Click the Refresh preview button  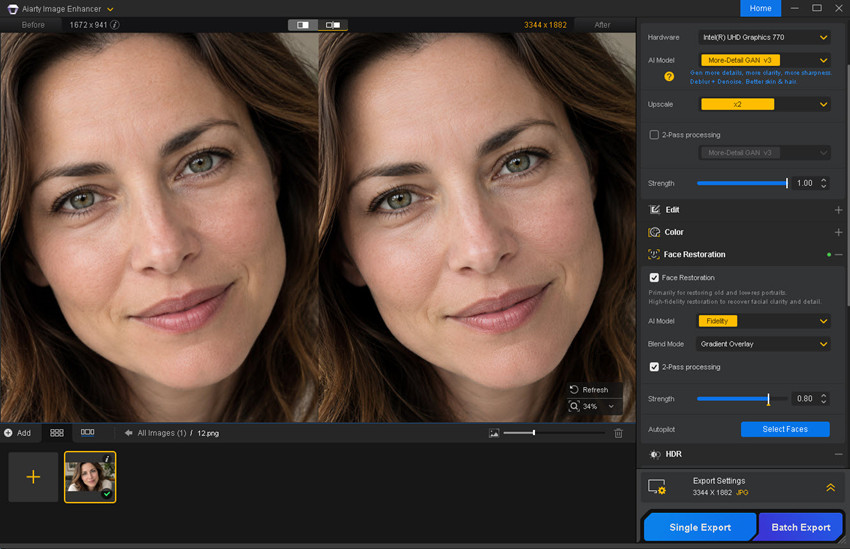pos(589,390)
